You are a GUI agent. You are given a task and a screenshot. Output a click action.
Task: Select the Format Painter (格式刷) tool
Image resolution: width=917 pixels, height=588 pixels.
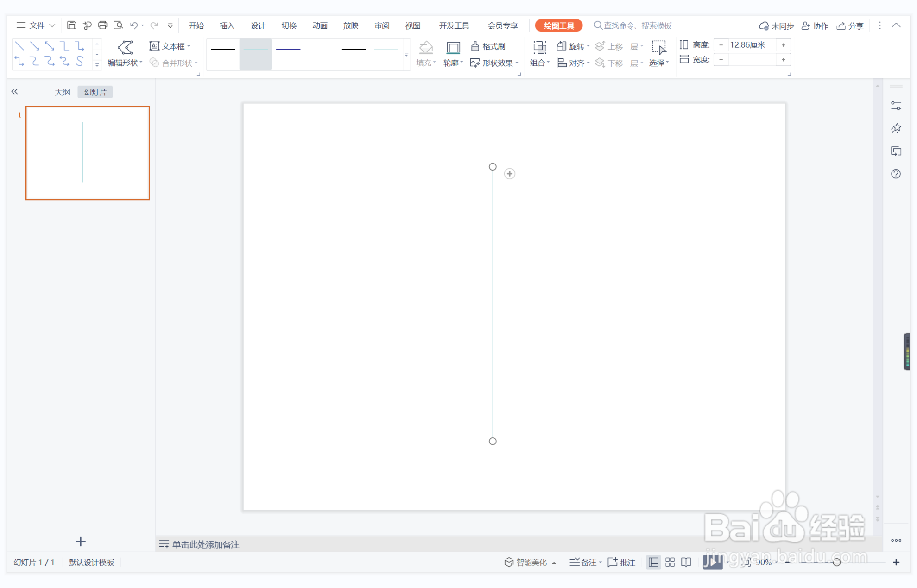[x=488, y=46]
